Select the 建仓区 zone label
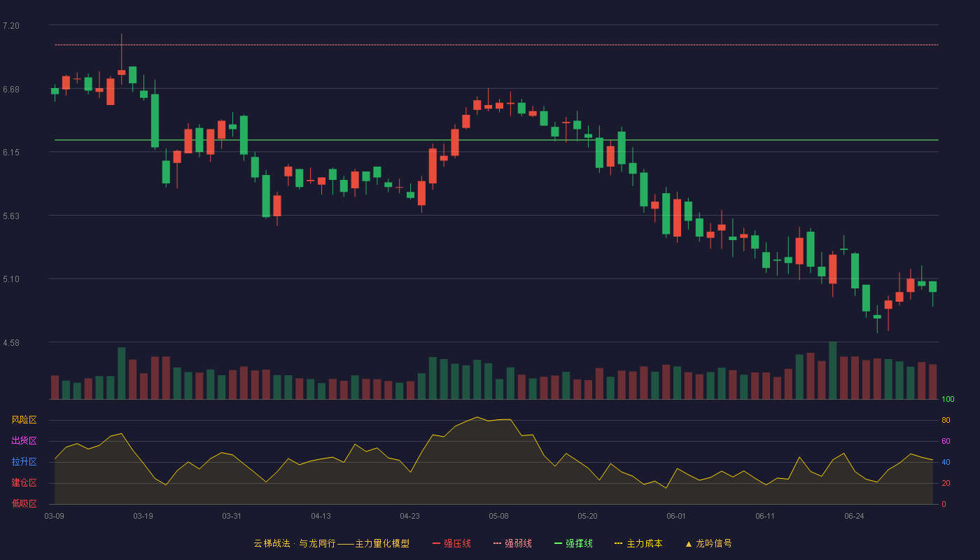Viewport: 980px width, 560px height. [24, 483]
